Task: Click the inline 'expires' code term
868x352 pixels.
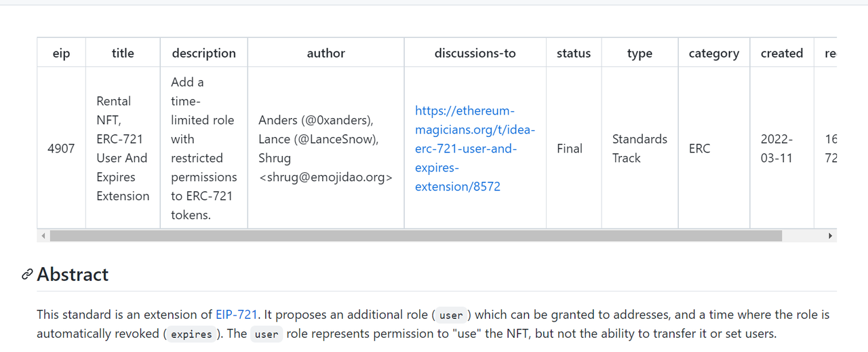Action: pyautogui.click(x=191, y=334)
